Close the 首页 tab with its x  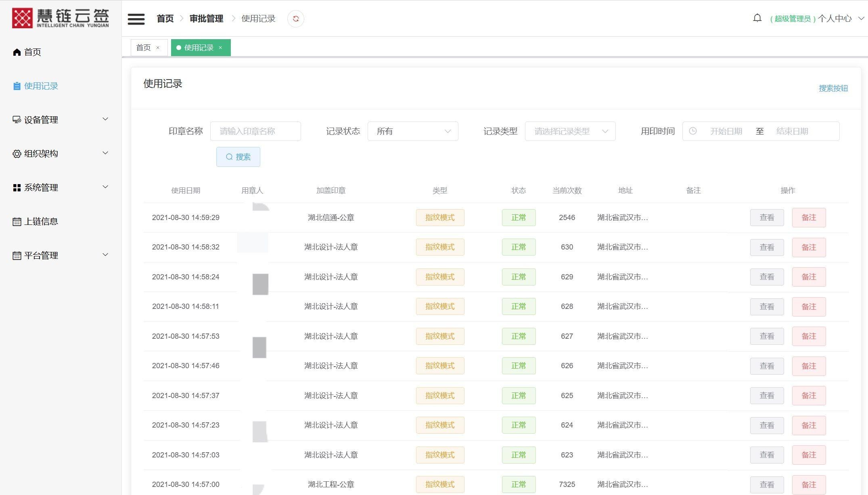[158, 48]
